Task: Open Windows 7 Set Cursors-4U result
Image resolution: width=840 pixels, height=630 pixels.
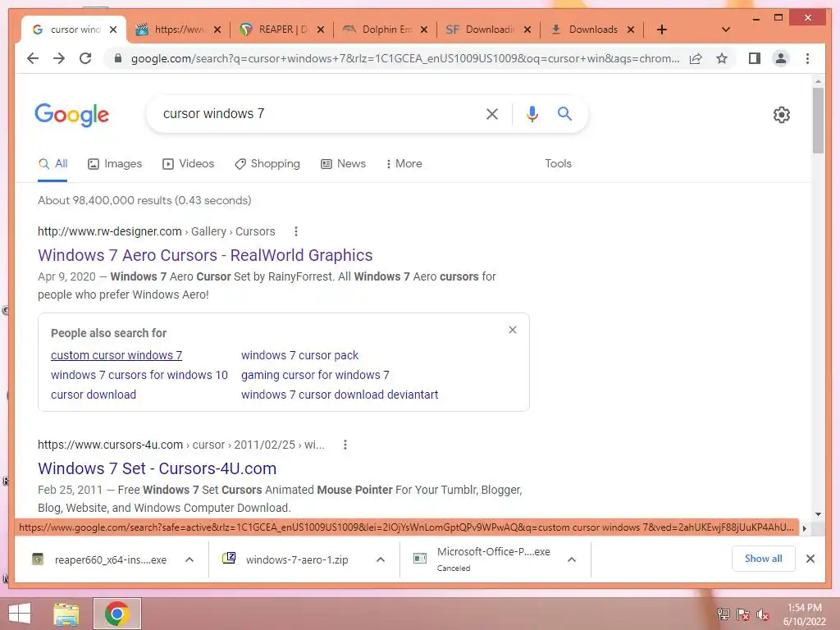Action: coord(157,468)
